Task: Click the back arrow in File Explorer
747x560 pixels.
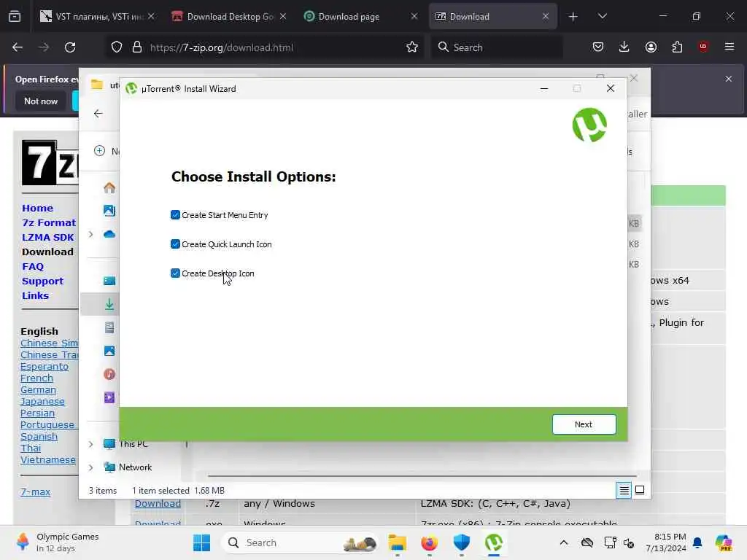Action: [x=98, y=113]
